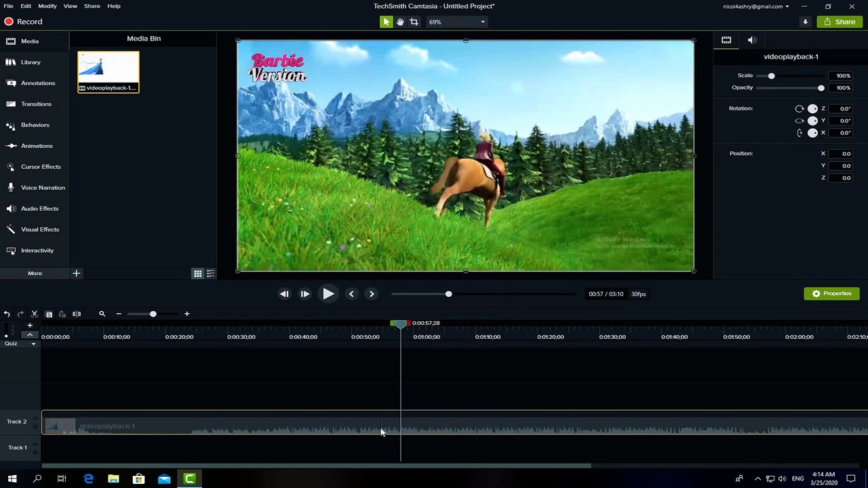The width and height of the screenshot is (868, 488).
Task: Go to next media with right chevron
Action: pos(372,294)
